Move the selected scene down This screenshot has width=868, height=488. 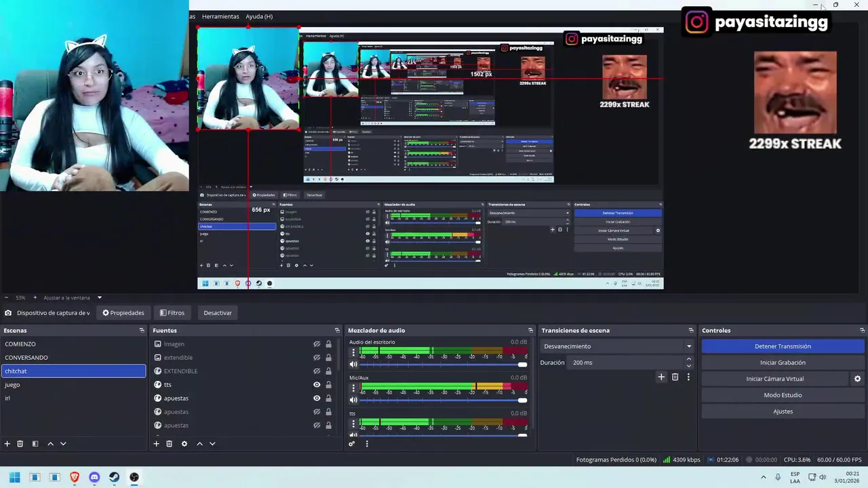[x=63, y=444]
